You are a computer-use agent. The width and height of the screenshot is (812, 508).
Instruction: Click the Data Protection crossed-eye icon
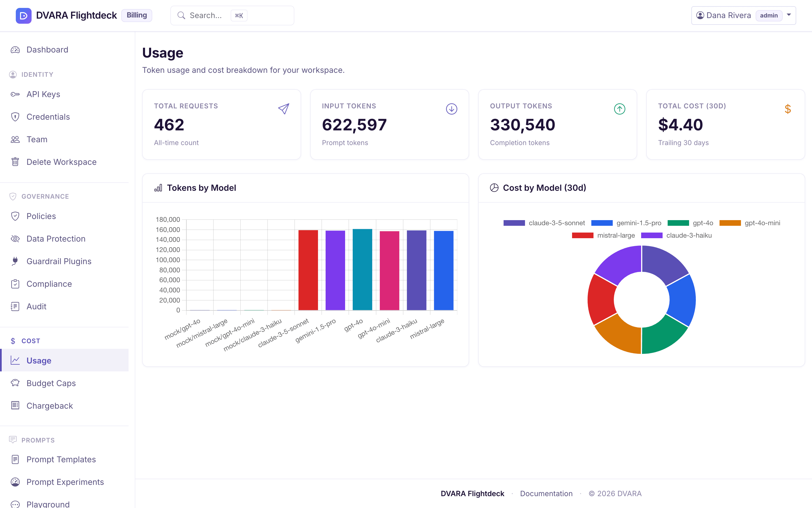[15, 238]
